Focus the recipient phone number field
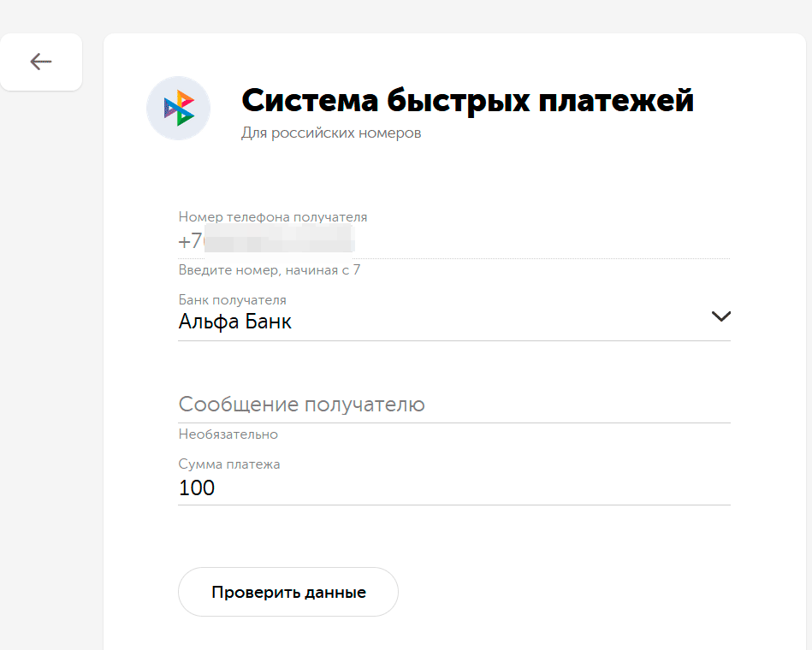 click(x=454, y=242)
